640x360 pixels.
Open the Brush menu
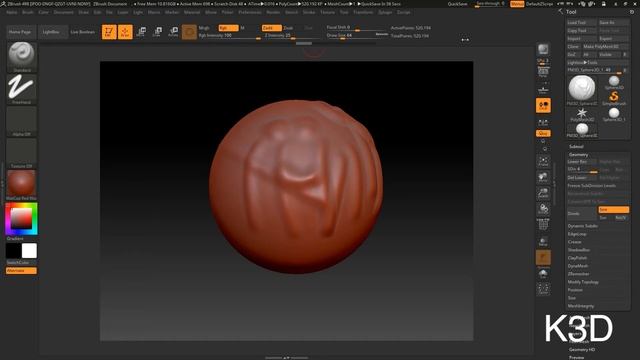(x=28, y=12)
